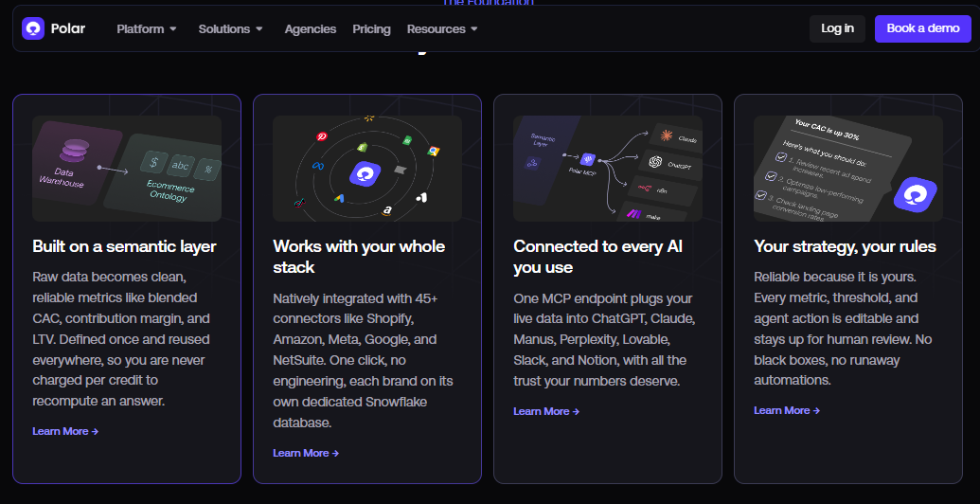Click the abc tile in Ecommerce Ontology
The image size is (980, 504).
pyautogui.click(x=180, y=167)
